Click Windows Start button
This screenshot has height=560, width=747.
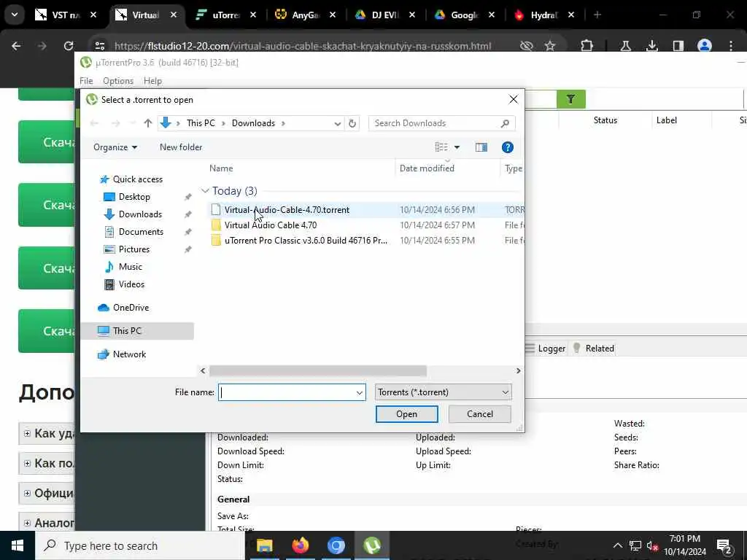tap(18, 545)
